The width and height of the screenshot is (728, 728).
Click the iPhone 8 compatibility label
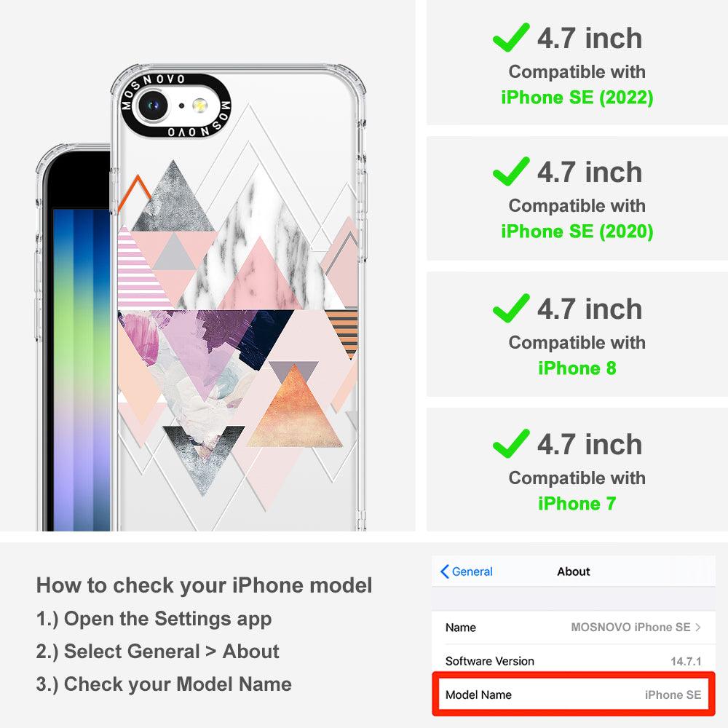pos(577,368)
